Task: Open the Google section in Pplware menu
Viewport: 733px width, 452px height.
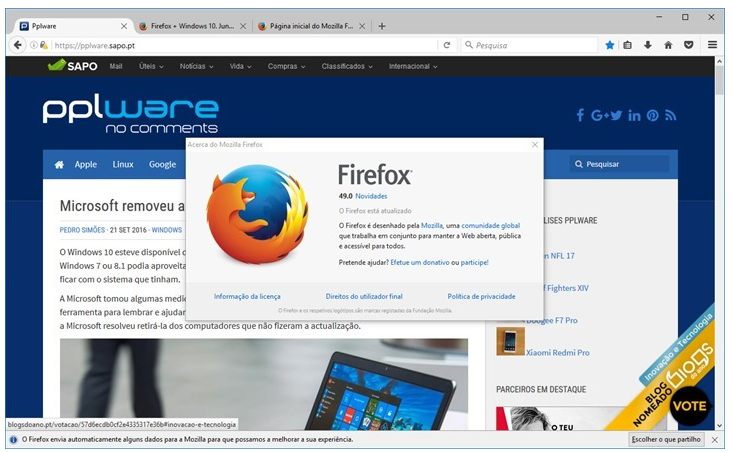Action: pos(162,165)
